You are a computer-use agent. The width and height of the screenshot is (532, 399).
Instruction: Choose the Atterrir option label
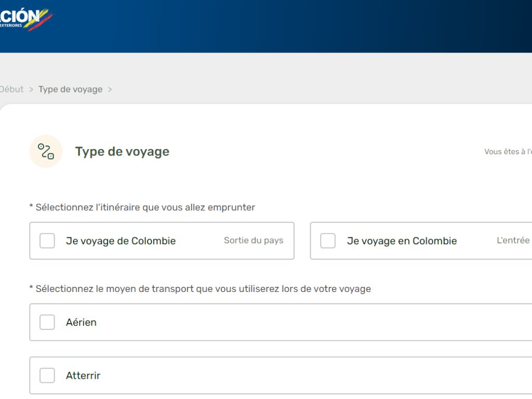tap(83, 375)
